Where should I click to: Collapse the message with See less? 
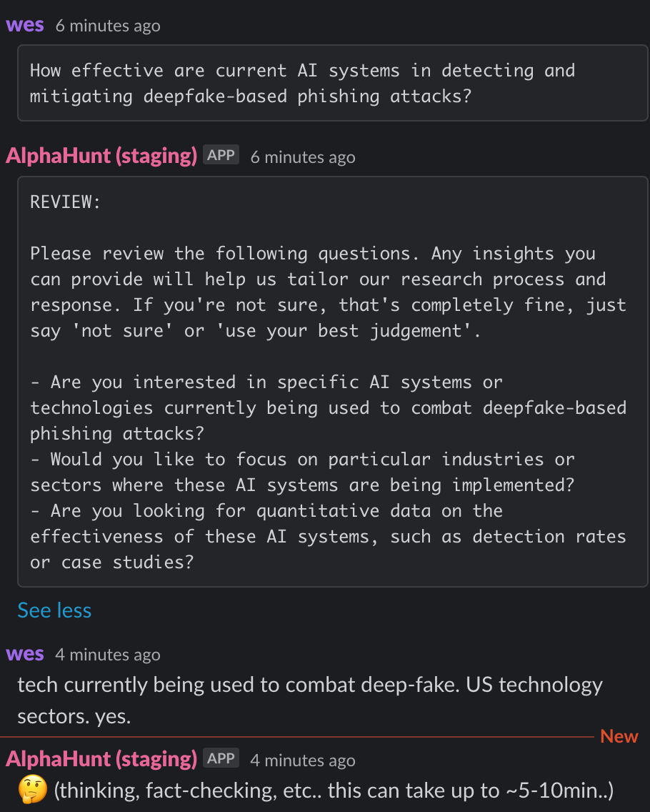point(54,610)
